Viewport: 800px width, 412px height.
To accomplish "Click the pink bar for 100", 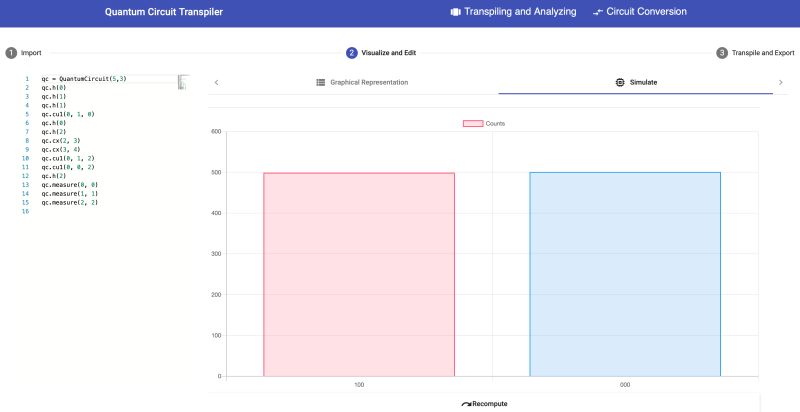I will (x=359, y=274).
